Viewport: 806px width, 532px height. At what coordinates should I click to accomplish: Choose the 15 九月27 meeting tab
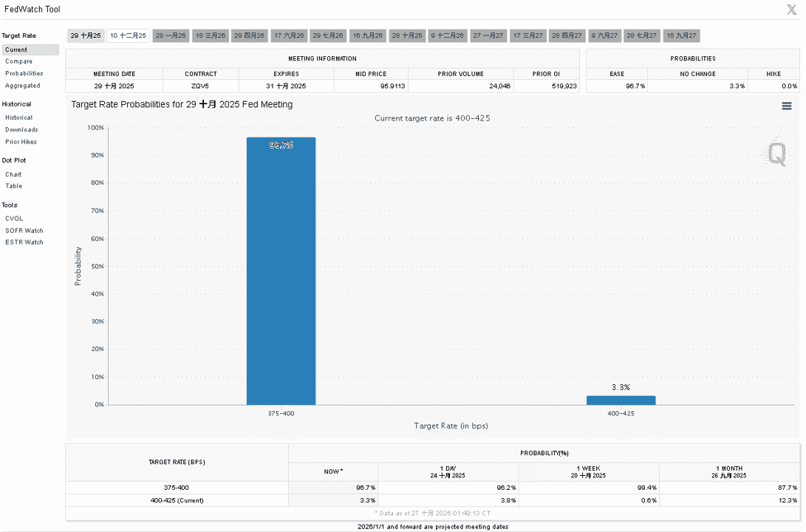click(682, 35)
